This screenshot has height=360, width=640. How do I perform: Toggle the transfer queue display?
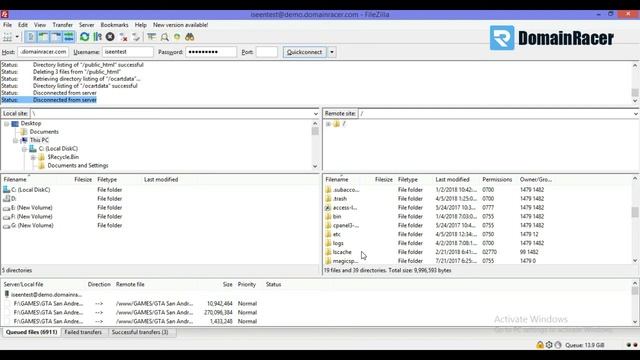pos(69,37)
